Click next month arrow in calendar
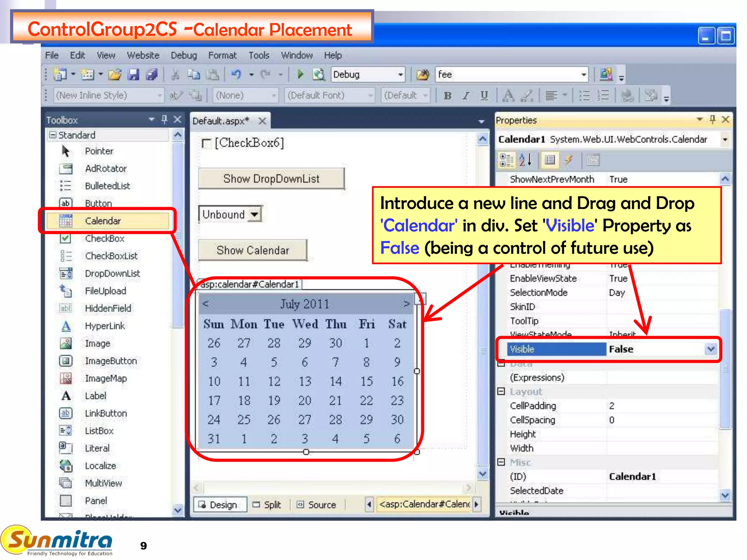Viewport: 747px width, 560px height. click(x=406, y=304)
